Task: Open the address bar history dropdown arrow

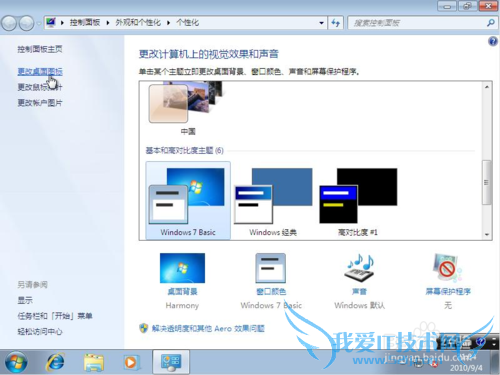Action: (321, 23)
